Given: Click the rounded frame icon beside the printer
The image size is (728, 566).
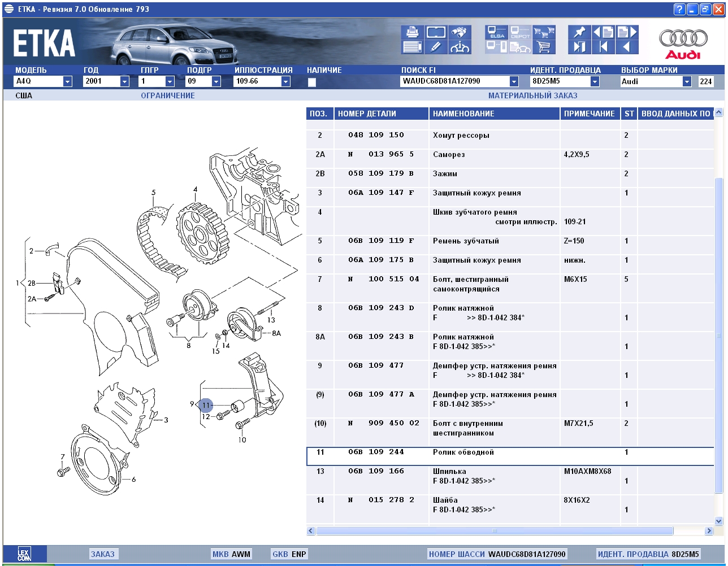Looking at the screenshot, I should point(436,32).
